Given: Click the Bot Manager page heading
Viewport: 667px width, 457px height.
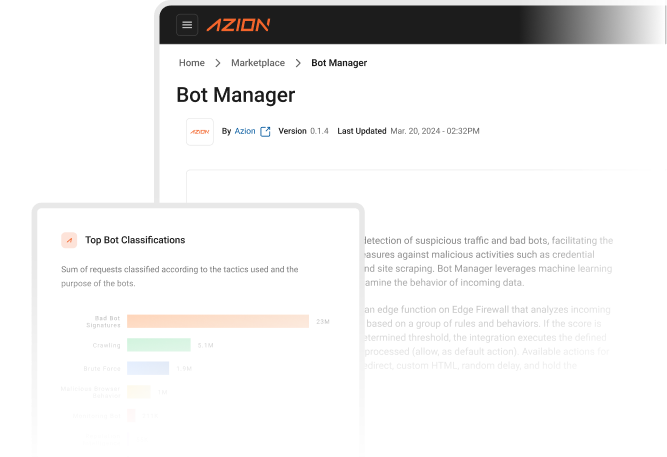Looking at the screenshot, I should coord(235,95).
